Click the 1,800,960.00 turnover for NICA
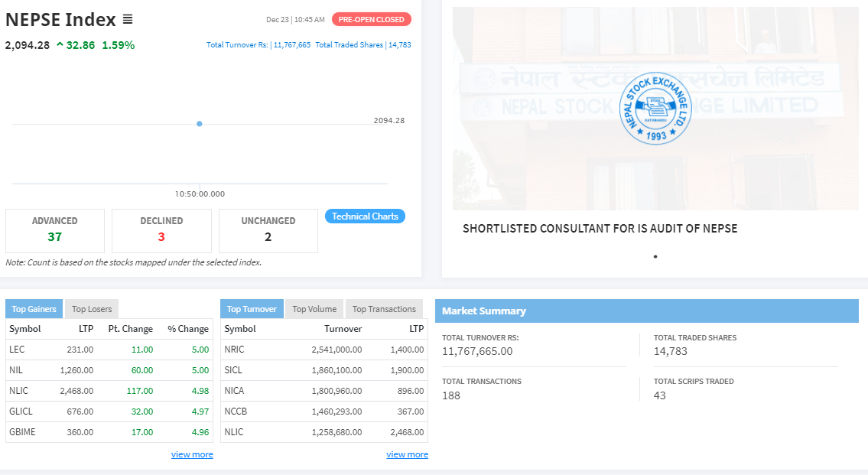 pyautogui.click(x=336, y=391)
